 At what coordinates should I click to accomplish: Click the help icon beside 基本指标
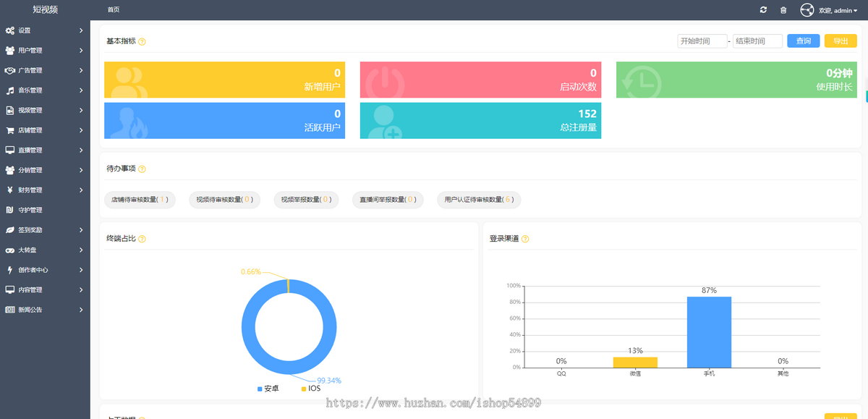(x=142, y=42)
